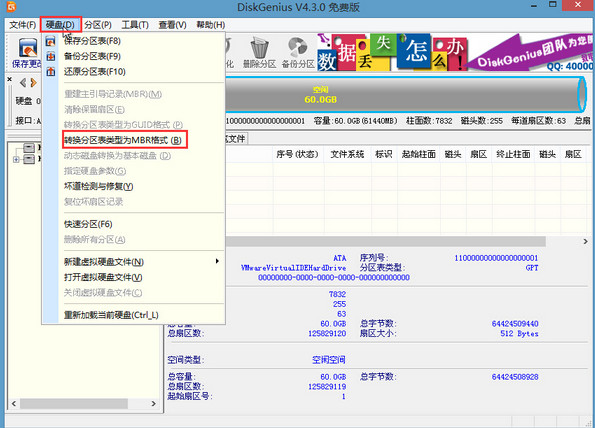
Task: Expand the second disk tree node
Action: [x=16, y=159]
